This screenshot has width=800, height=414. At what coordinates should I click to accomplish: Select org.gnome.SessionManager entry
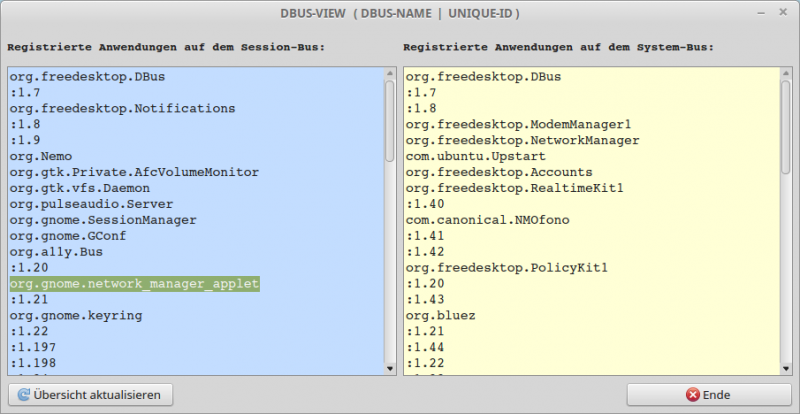pyautogui.click(x=103, y=220)
